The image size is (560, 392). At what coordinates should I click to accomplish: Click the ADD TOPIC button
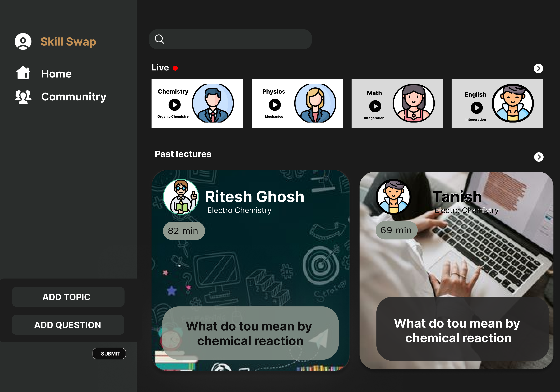68,297
